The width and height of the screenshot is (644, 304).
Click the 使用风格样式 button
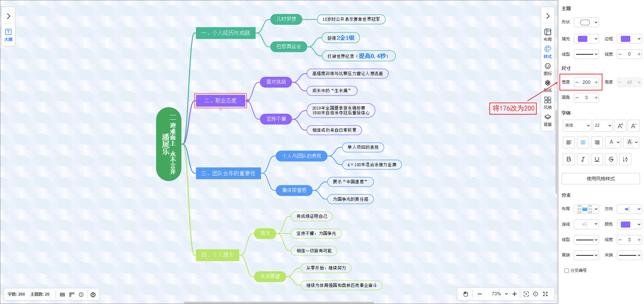[x=600, y=179]
